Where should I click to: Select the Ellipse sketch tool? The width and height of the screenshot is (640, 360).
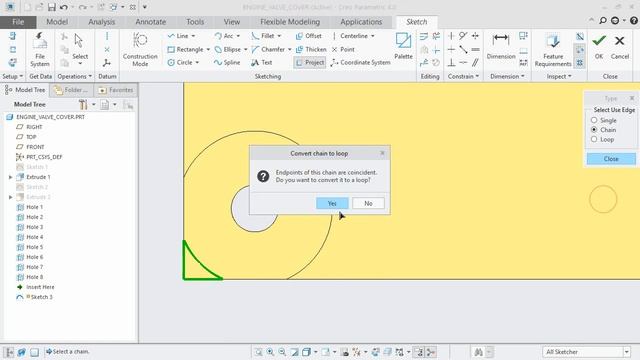(x=227, y=49)
